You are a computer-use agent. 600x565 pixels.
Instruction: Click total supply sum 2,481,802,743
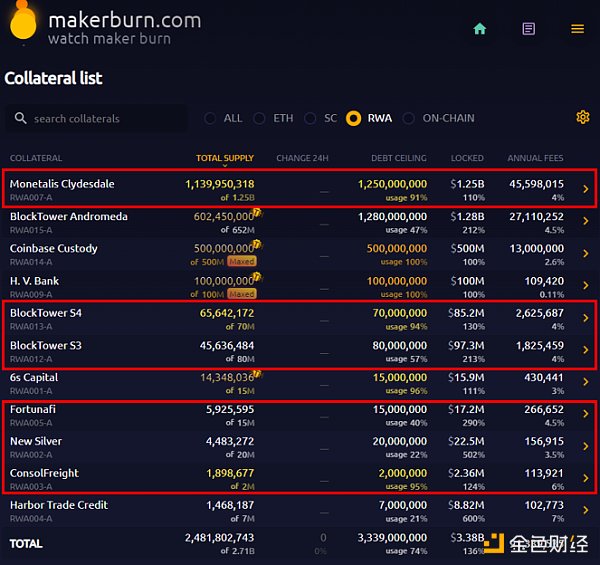[x=220, y=537]
